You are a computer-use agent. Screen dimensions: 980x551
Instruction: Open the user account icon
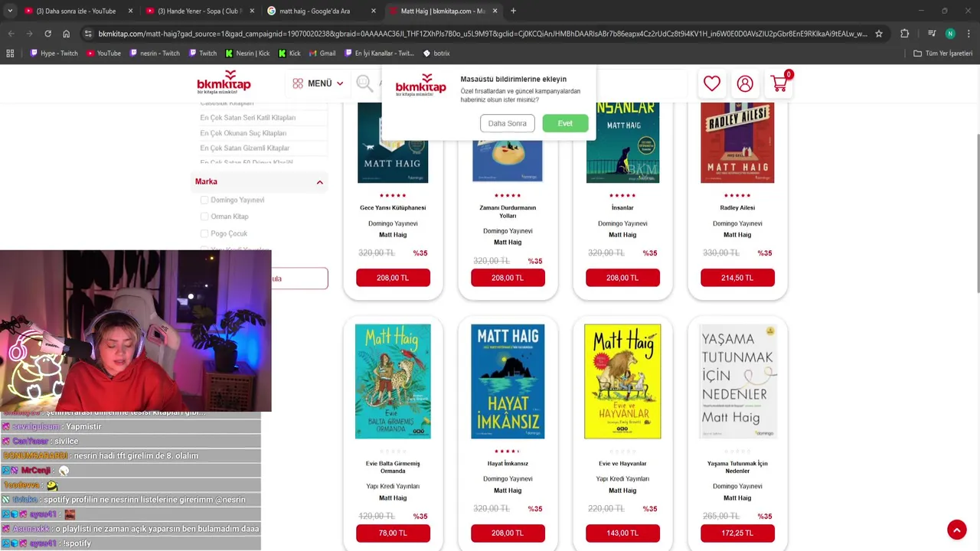[x=745, y=83]
